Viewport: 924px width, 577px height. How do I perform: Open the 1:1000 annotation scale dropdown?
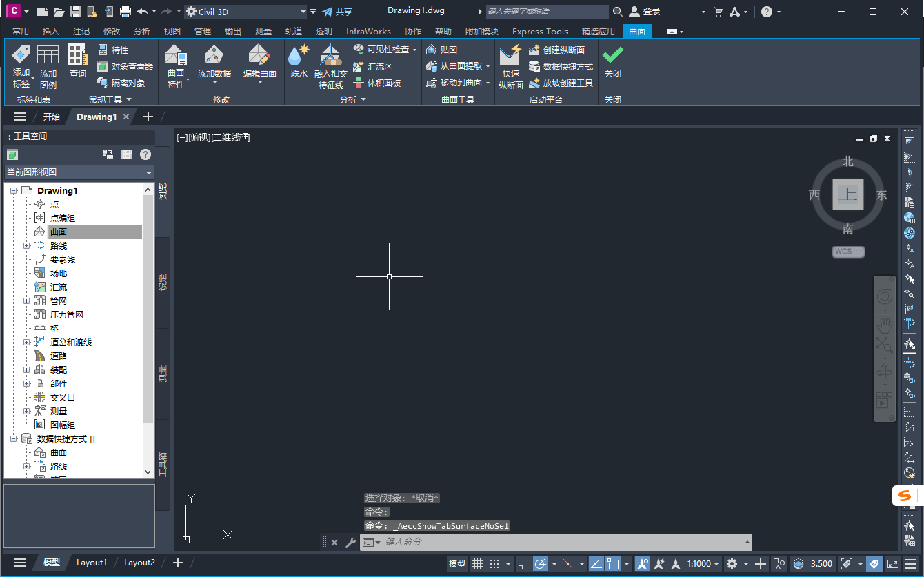click(703, 563)
